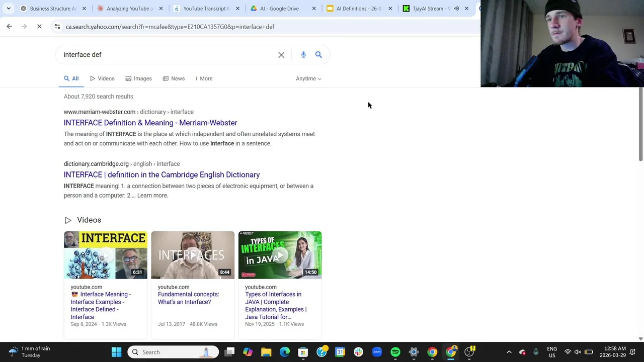This screenshot has height=362, width=644.
Task: Start voice search with the microphone icon
Action: click(303, 54)
